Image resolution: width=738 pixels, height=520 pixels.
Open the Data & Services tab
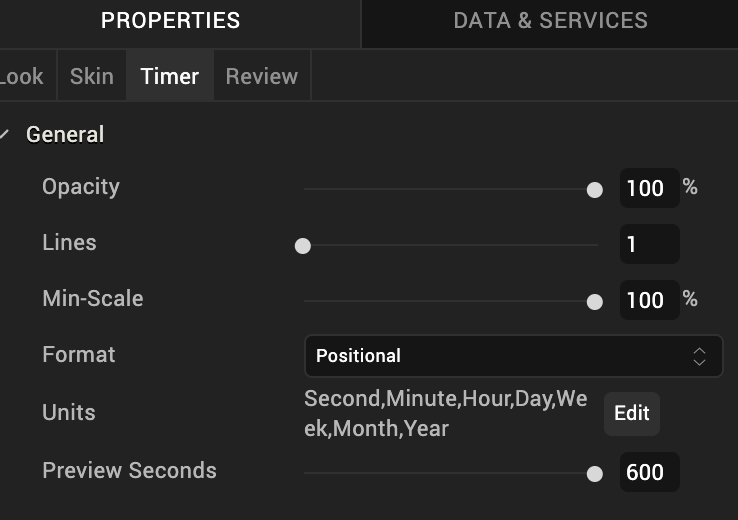[550, 20]
